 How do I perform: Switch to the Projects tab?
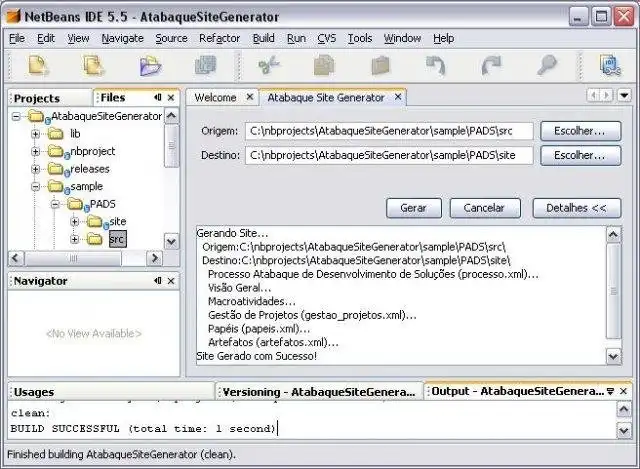coord(50,98)
